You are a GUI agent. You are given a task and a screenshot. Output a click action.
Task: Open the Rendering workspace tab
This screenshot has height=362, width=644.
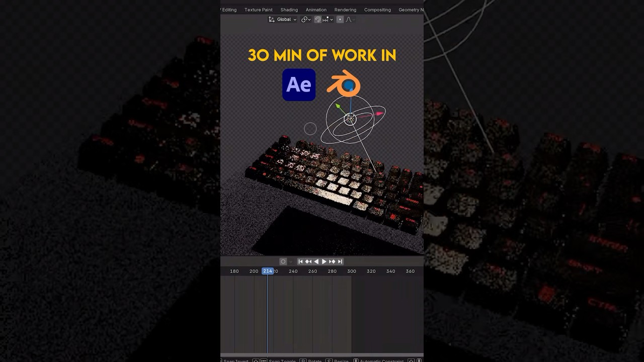pos(345,10)
